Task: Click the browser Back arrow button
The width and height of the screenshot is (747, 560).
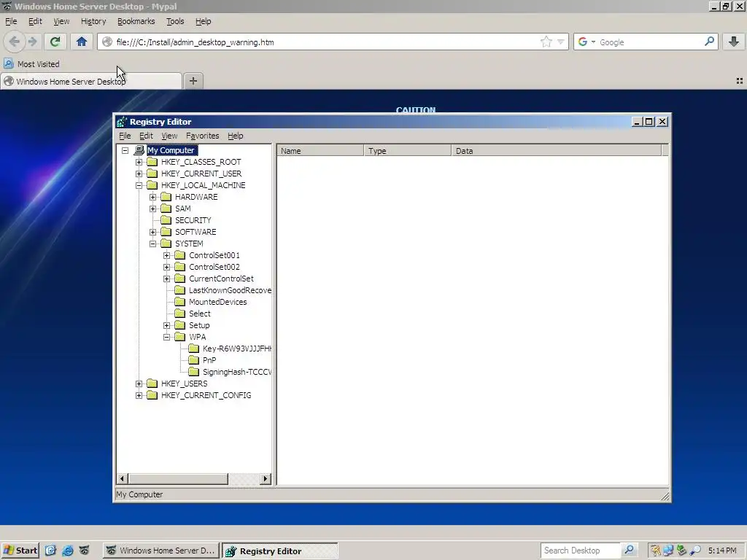Action: coord(15,42)
